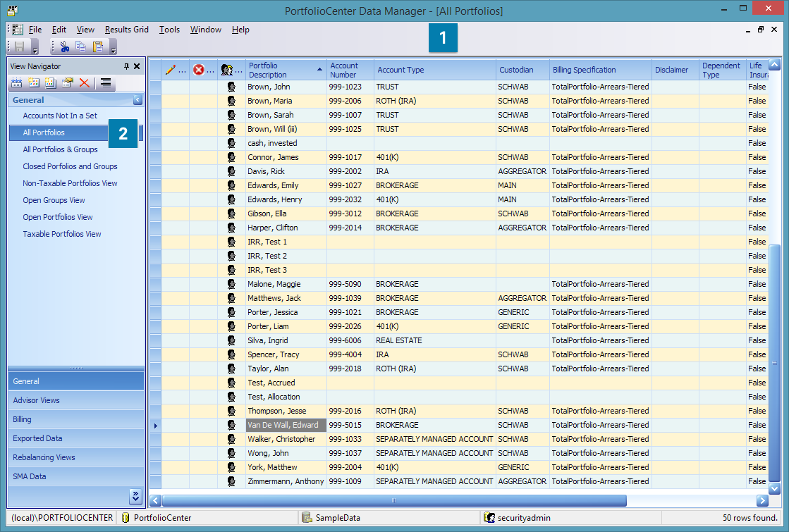Open the Non-Taxable Portfolios View
789x532 pixels.
70,183
